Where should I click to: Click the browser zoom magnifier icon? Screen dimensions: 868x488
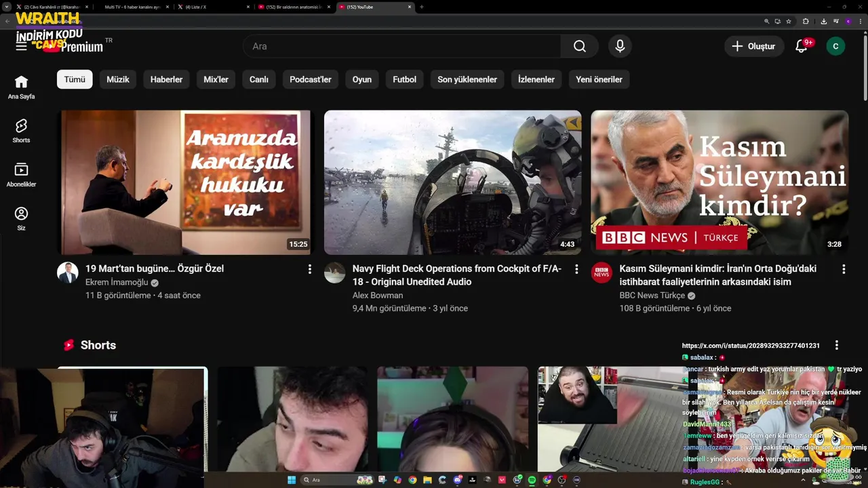[767, 21]
